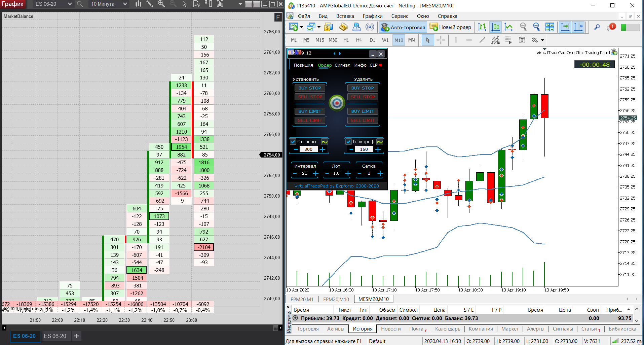This screenshot has width=644, height=345.
Task: Open NinjaTrader indicators icon
Action: (x=220, y=4)
